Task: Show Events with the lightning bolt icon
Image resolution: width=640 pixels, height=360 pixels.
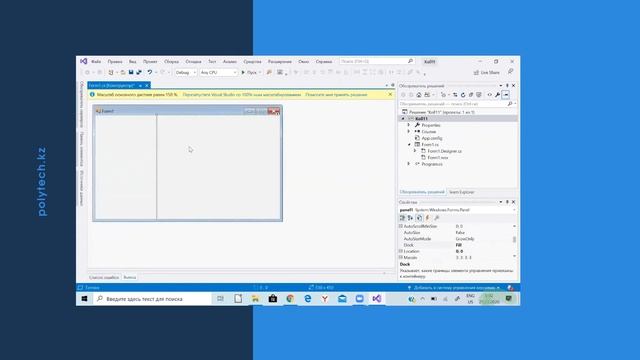Action: 427,218
